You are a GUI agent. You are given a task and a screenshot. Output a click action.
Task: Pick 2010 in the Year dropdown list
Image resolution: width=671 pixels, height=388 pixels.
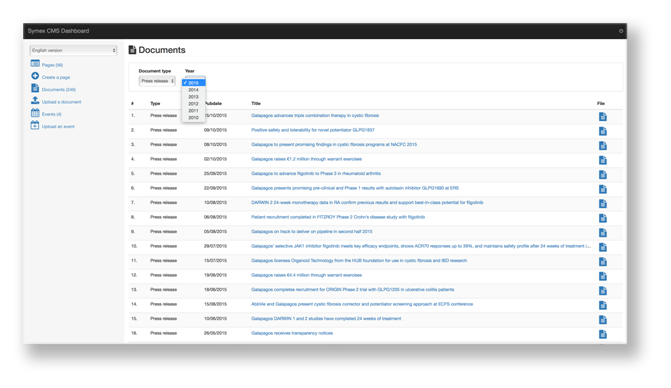[x=193, y=117]
